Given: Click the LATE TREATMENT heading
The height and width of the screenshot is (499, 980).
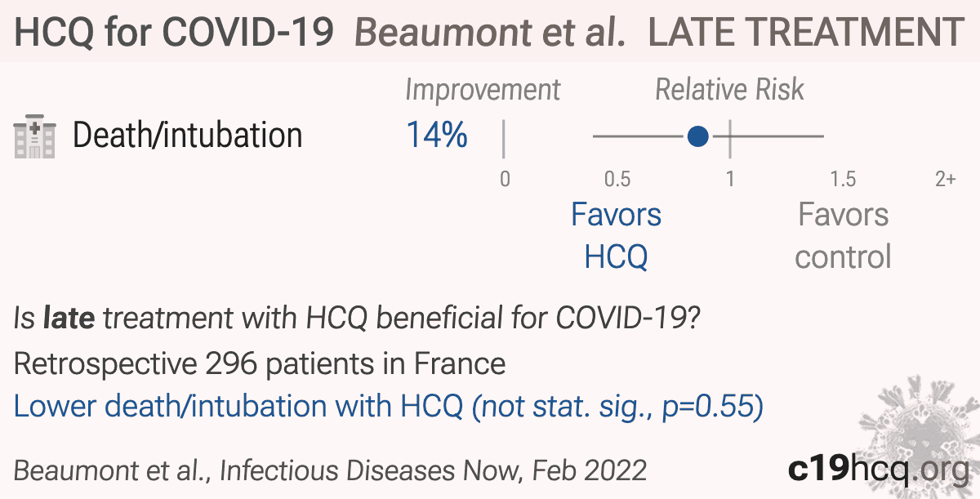Looking at the screenshot, I should tap(806, 32).
